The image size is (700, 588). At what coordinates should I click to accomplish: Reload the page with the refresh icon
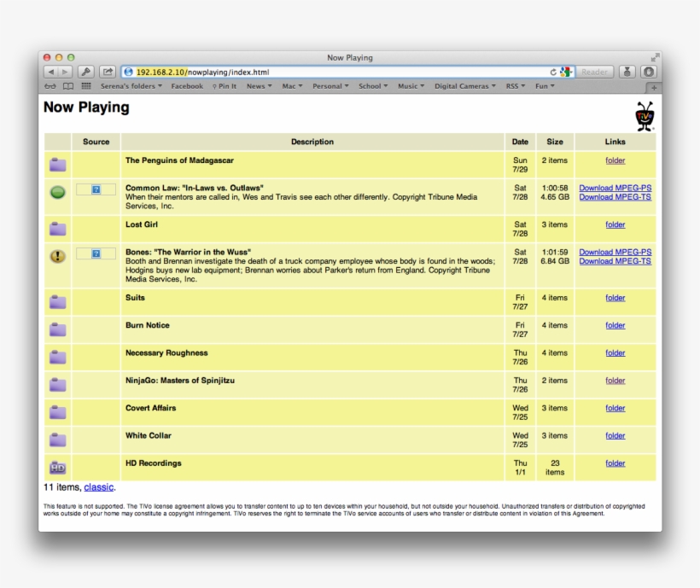[x=553, y=73]
